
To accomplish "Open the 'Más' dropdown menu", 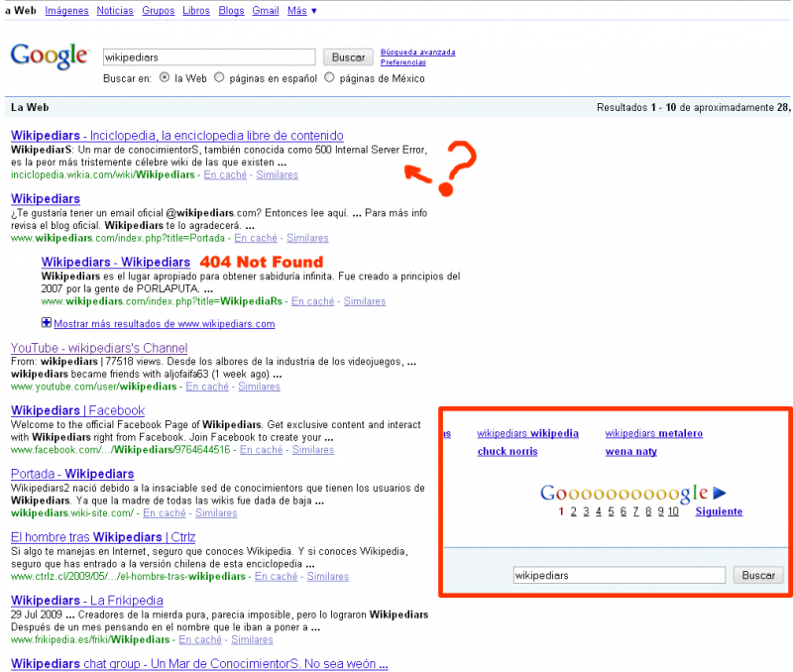I will click(x=302, y=11).
